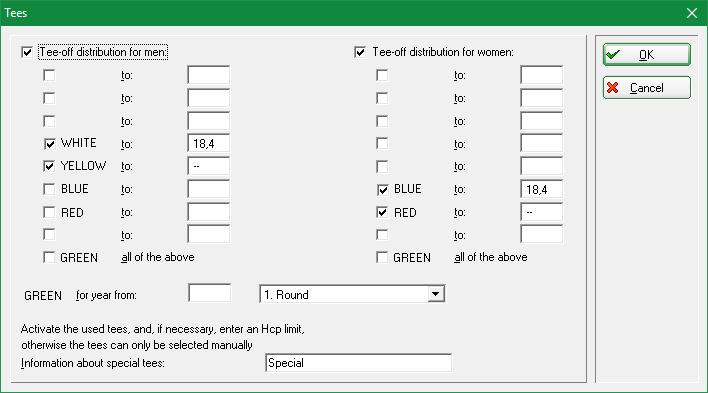
Task: Click the red X Cancel button
Action: [x=647, y=88]
